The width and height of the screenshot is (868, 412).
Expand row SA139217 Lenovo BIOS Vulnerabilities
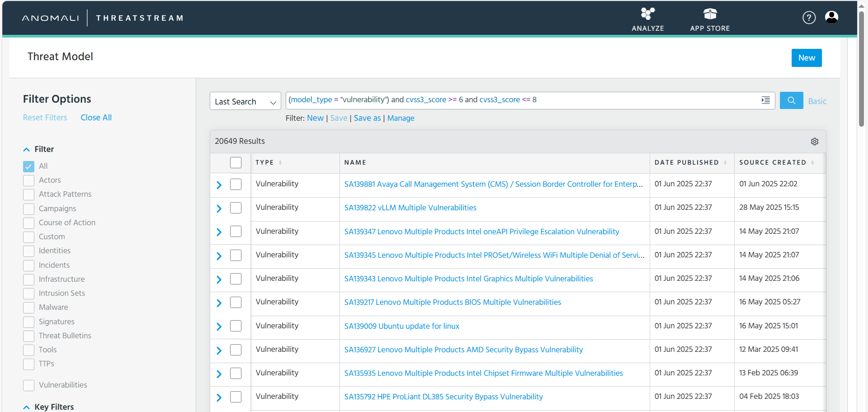[x=219, y=303]
